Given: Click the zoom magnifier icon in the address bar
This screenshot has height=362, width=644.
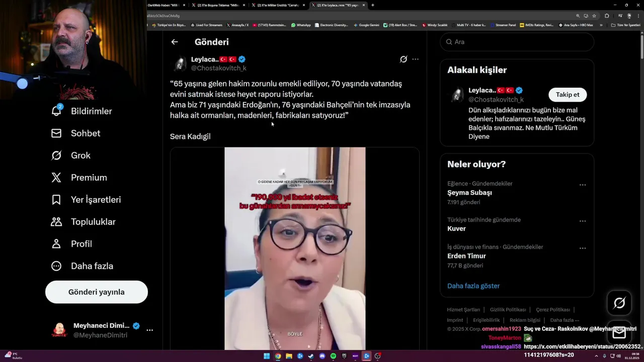Looking at the screenshot, I should (x=578, y=16).
